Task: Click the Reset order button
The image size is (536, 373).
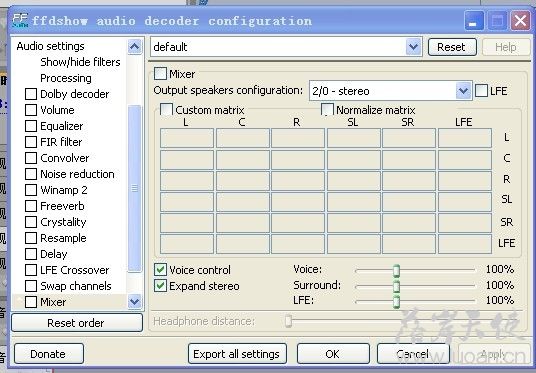Action: 77,323
